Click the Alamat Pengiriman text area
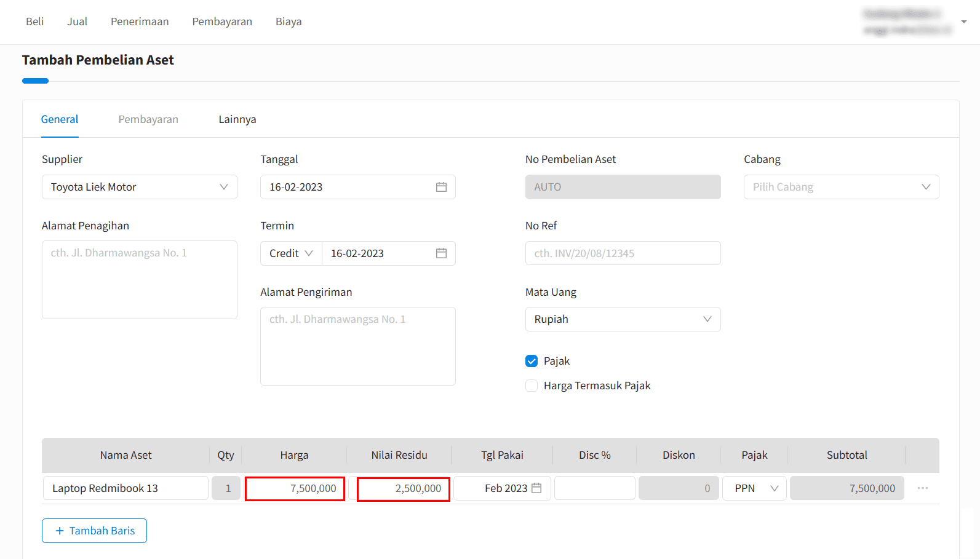The height and width of the screenshot is (559, 980). pos(358,346)
